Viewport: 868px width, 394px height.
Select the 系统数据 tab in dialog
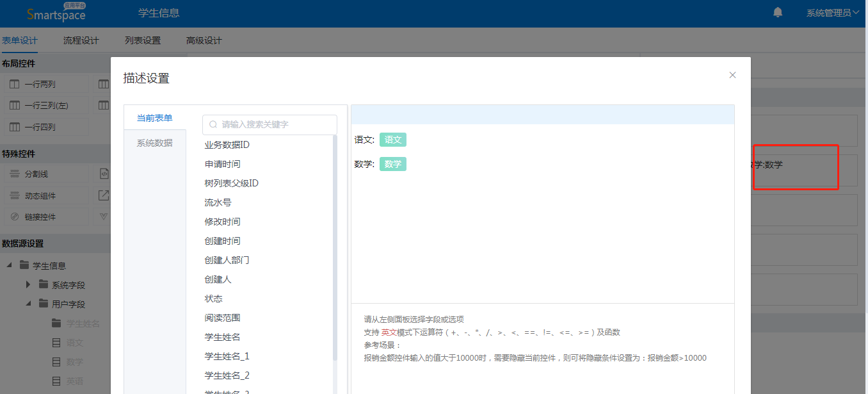tap(155, 143)
